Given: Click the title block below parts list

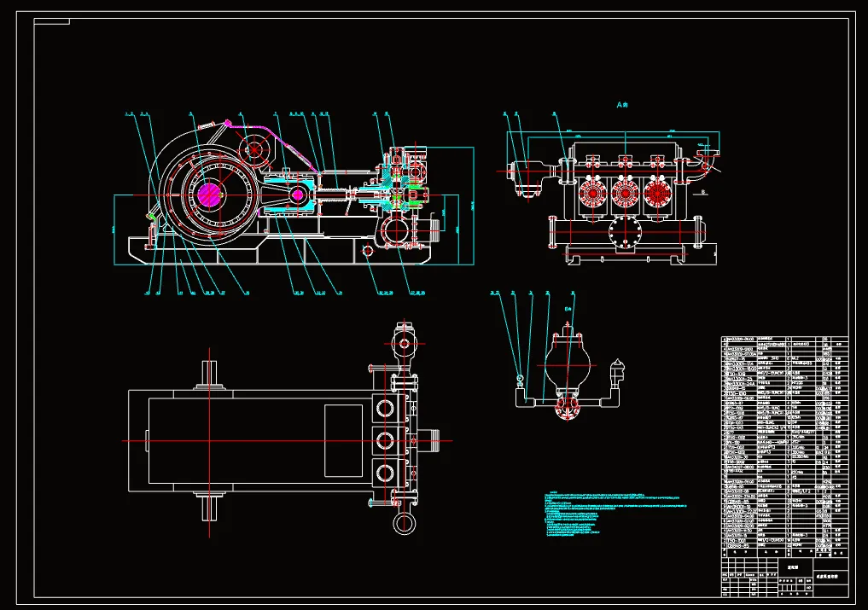Looking at the screenshot, I should click(784, 576).
